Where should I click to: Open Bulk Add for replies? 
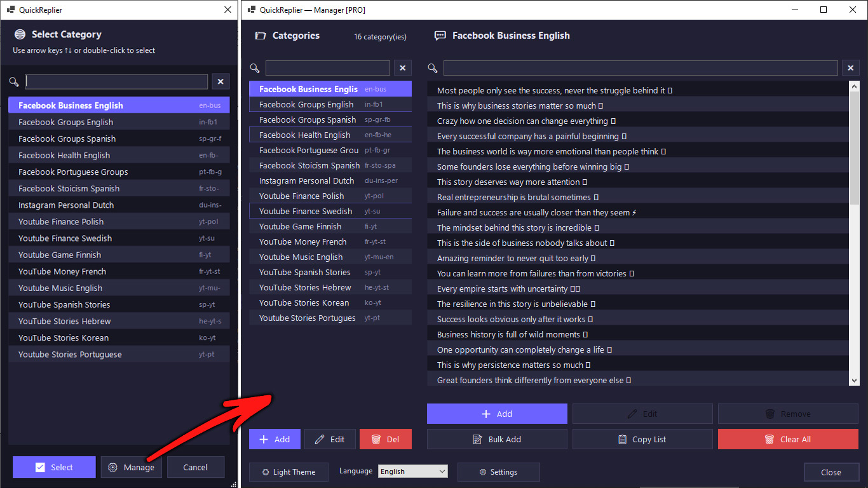click(x=497, y=439)
